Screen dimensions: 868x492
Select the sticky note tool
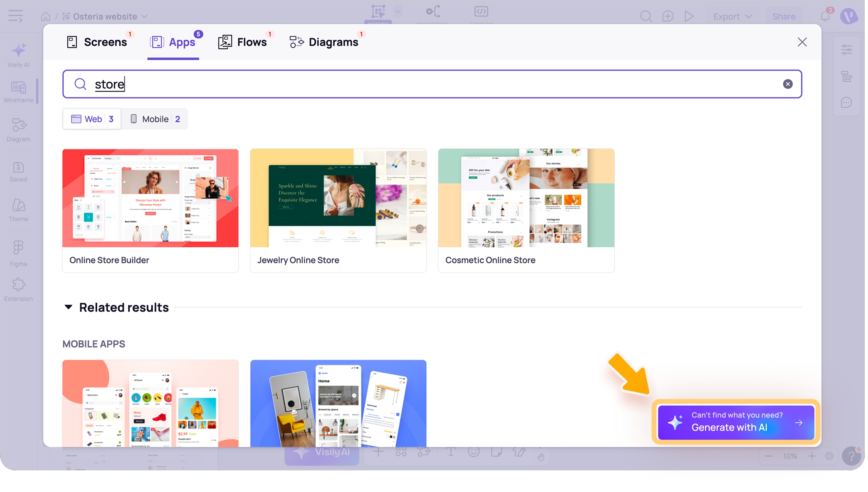496,452
